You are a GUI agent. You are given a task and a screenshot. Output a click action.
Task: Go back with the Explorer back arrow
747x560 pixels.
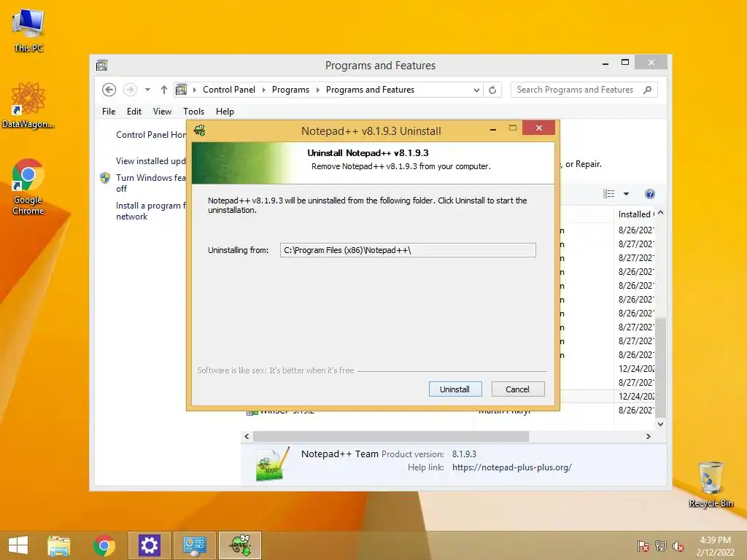pos(109,90)
